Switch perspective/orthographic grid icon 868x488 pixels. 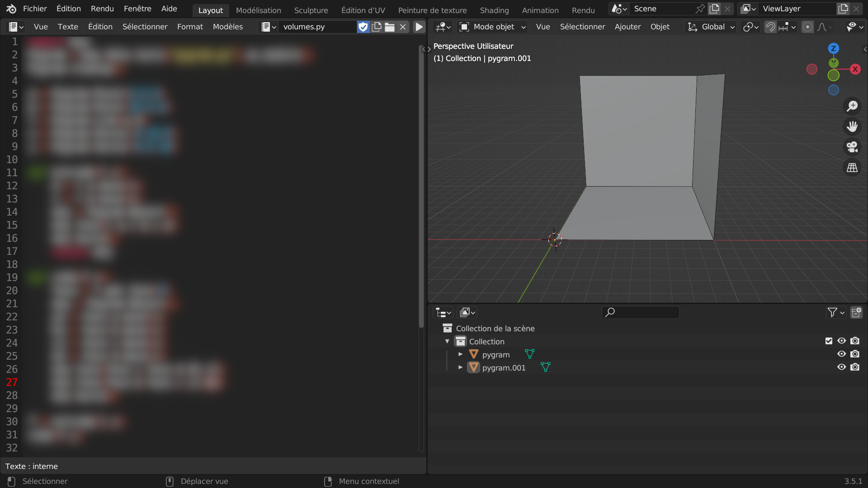[x=852, y=168]
